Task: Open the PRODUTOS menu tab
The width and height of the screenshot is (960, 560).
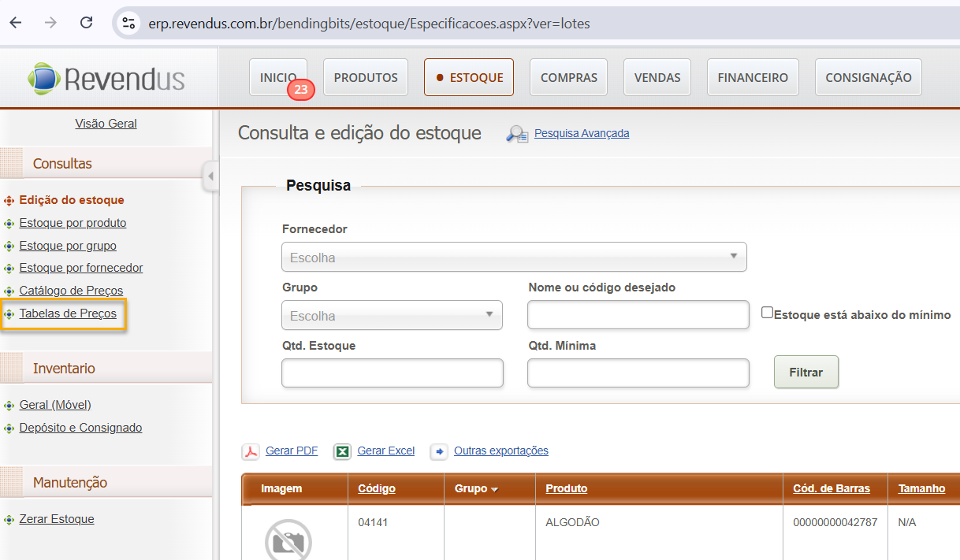Action: tap(366, 77)
